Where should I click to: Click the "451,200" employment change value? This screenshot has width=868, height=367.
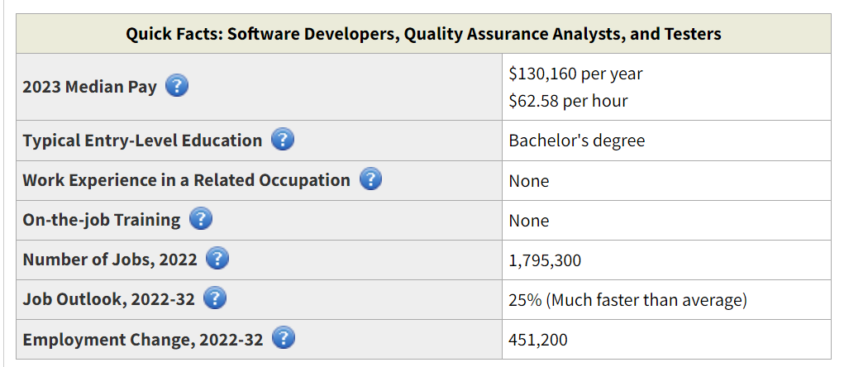click(538, 340)
